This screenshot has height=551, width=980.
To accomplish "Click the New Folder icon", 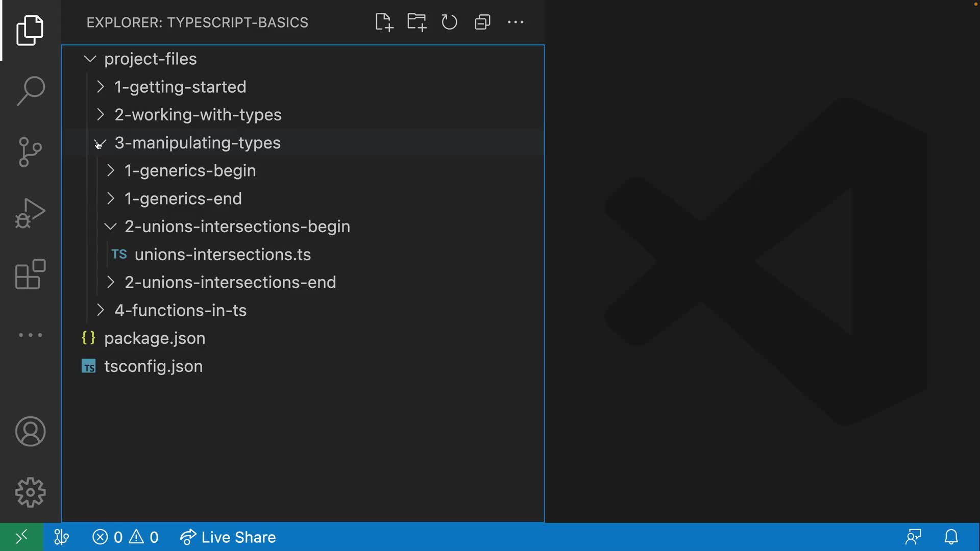I will click(416, 22).
